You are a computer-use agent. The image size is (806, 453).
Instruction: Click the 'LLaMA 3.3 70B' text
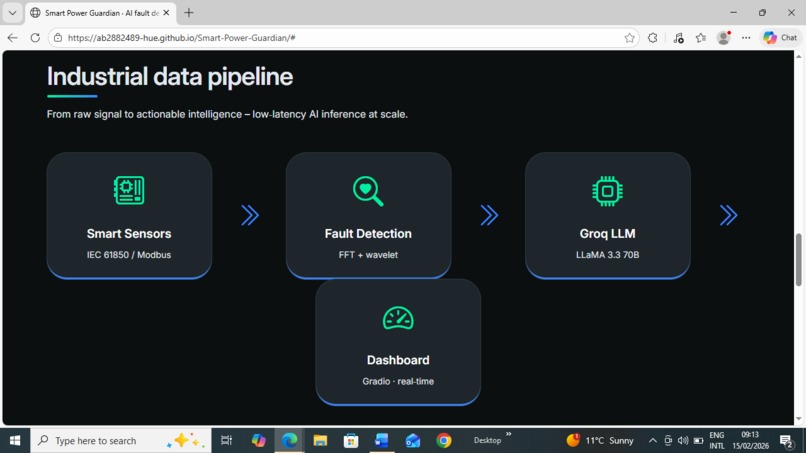coord(607,255)
